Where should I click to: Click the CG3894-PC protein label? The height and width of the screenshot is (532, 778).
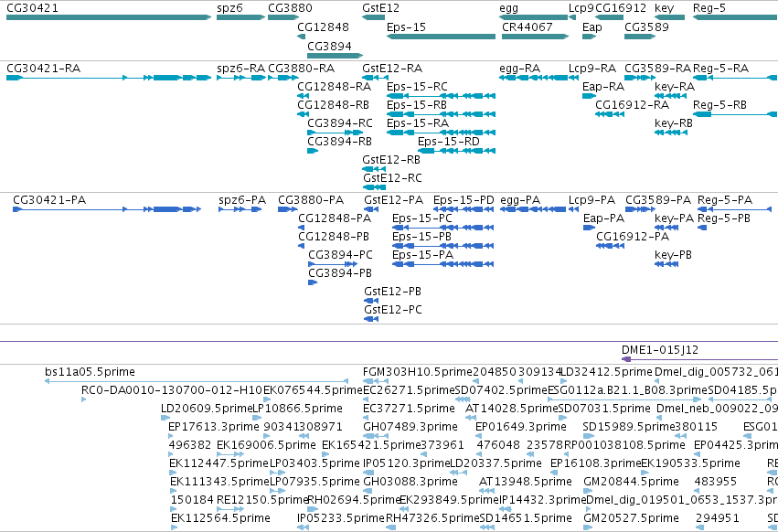point(340,255)
